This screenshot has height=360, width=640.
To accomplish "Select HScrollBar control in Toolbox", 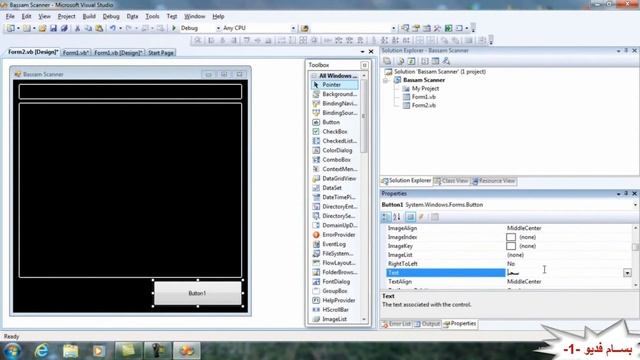I will coord(335,310).
